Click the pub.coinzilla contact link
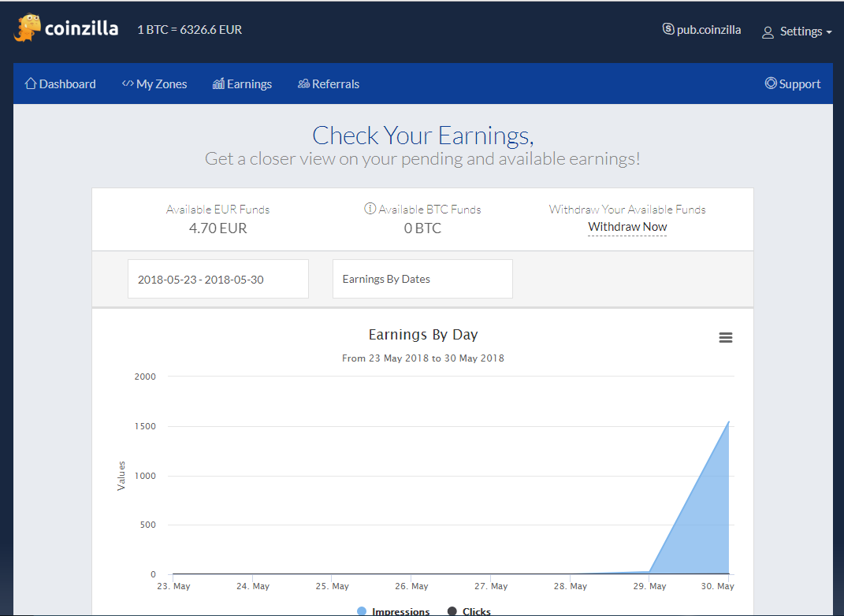844x616 pixels. click(708, 30)
